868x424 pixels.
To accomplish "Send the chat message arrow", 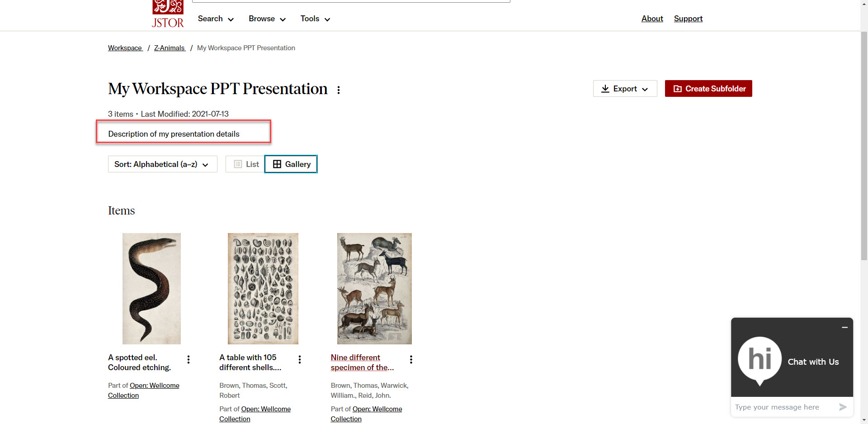I will pyautogui.click(x=843, y=407).
